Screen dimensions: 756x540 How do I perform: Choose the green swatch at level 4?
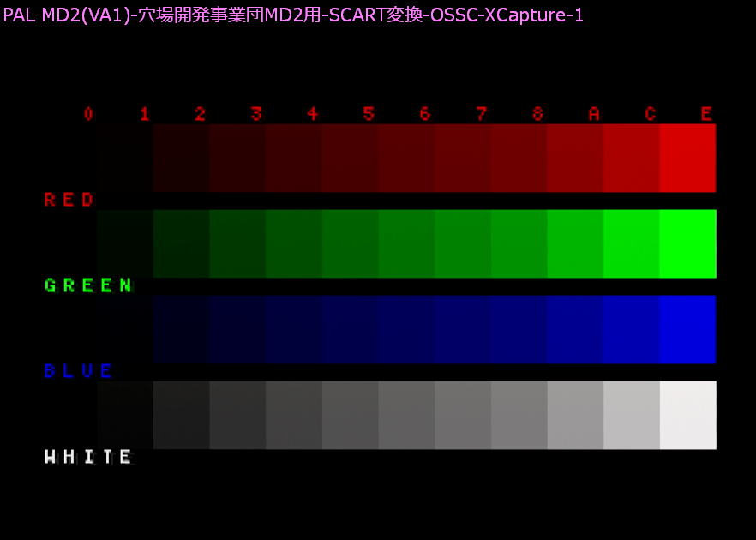point(294,243)
